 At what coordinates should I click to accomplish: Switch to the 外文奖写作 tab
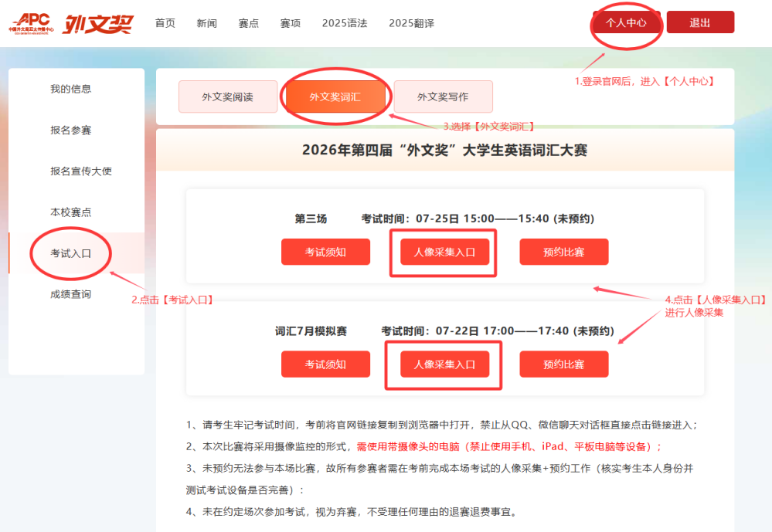pos(443,97)
